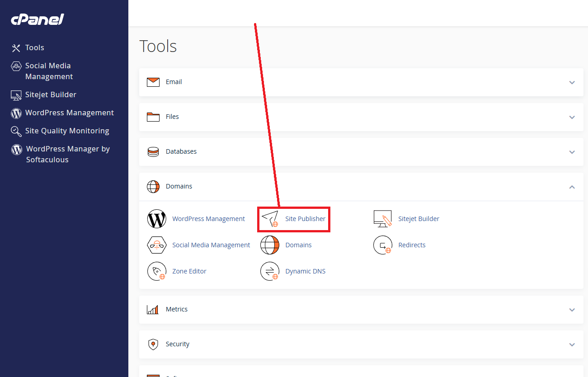Click Site Quality Monitoring magnifier icon
Screen dimensions: 588x377
click(x=16, y=131)
